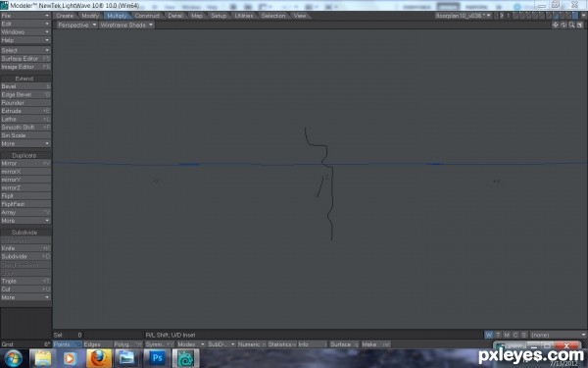Maximize the viewport with the fullscreen icon
The width and height of the screenshot is (588, 368).
tap(580, 25)
